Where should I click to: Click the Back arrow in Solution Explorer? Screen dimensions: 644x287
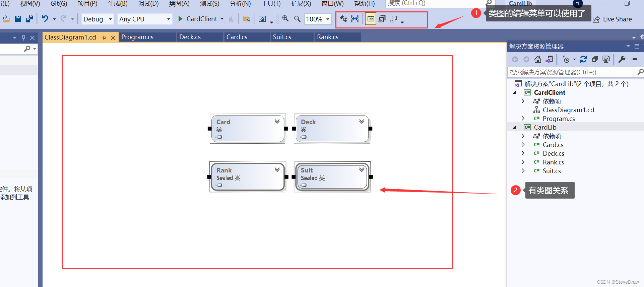coord(515,59)
